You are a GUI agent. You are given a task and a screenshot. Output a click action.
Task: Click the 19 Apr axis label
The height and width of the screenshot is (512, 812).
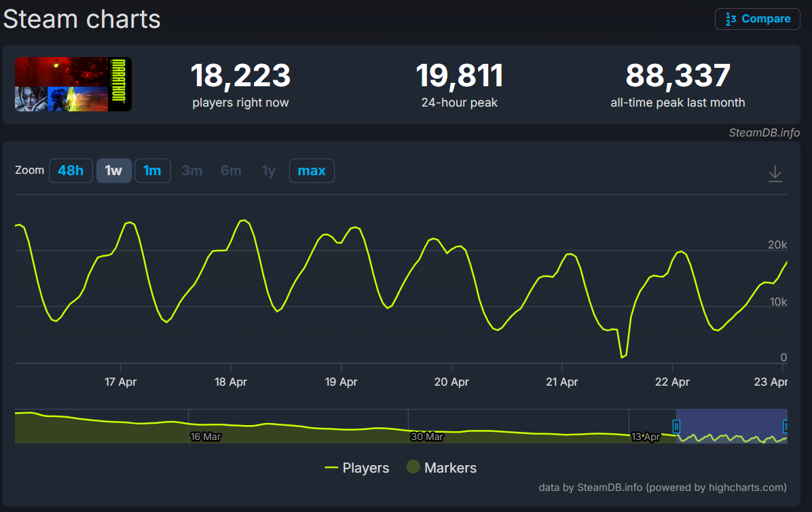[342, 382]
